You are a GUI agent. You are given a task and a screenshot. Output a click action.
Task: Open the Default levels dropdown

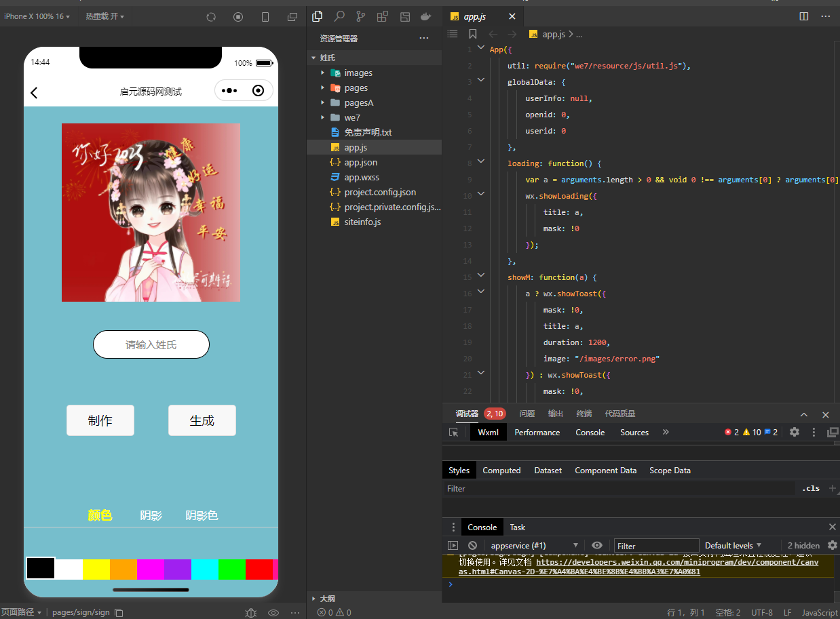733,545
